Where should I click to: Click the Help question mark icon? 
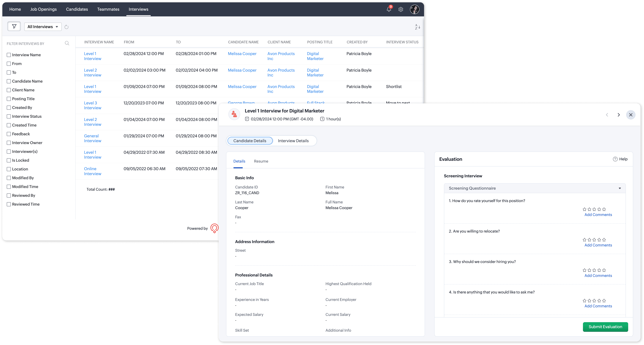pos(615,159)
